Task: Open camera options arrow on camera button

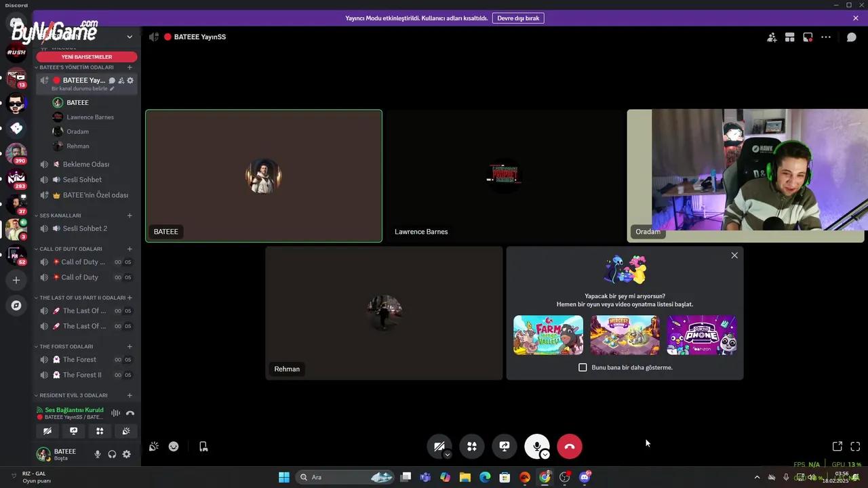Action: point(448,455)
